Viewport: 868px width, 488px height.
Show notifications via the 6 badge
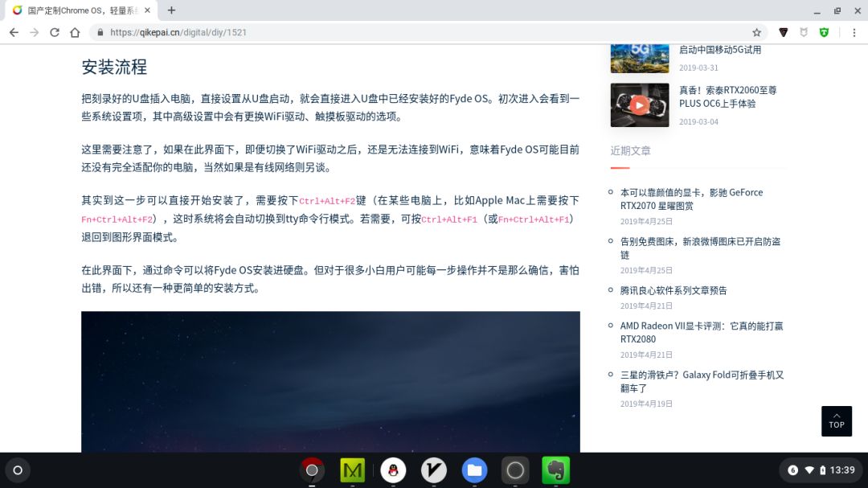tap(792, 470)
